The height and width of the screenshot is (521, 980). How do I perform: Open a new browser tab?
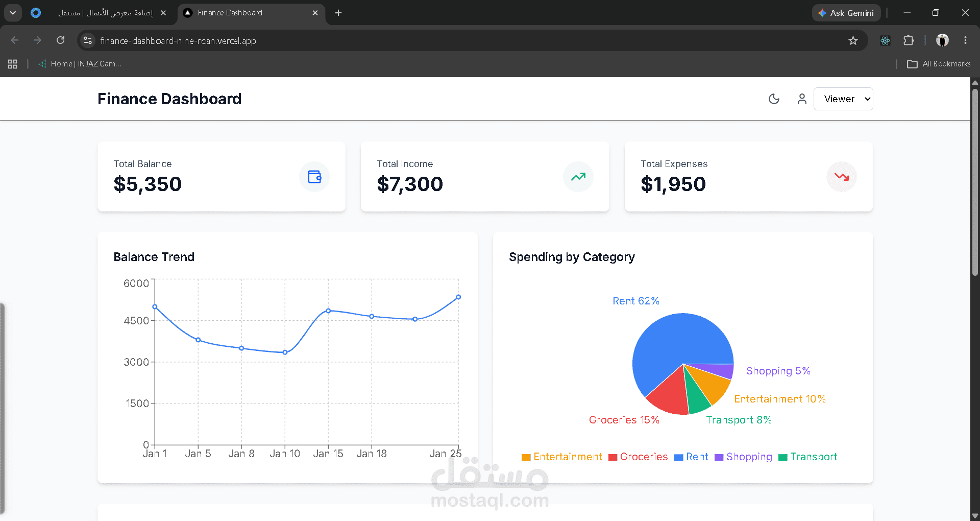338,13
